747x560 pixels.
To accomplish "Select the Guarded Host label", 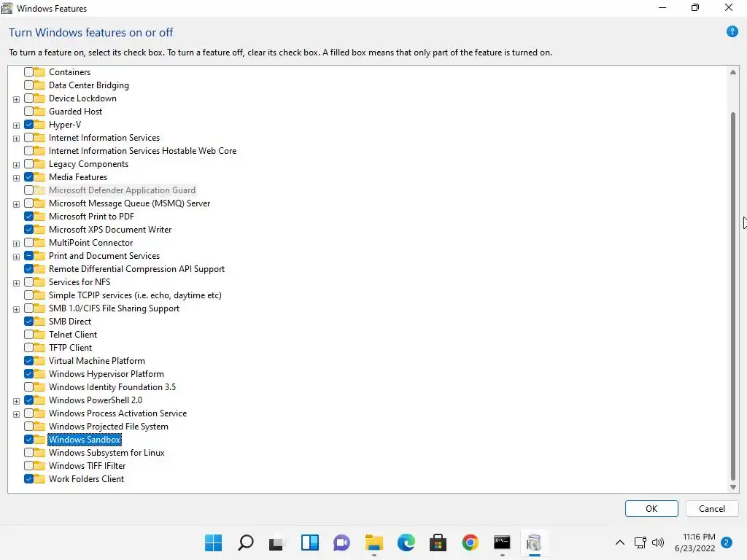I will [x=75, y=112].
